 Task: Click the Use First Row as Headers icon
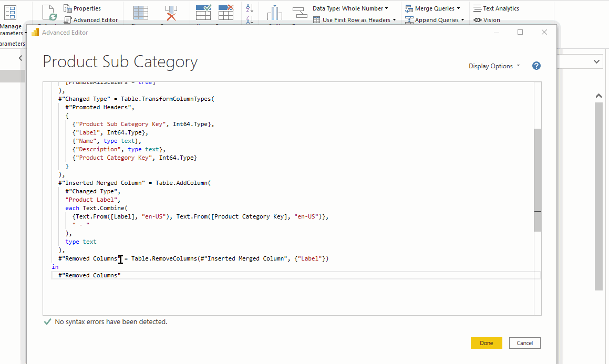click(316, 20)
